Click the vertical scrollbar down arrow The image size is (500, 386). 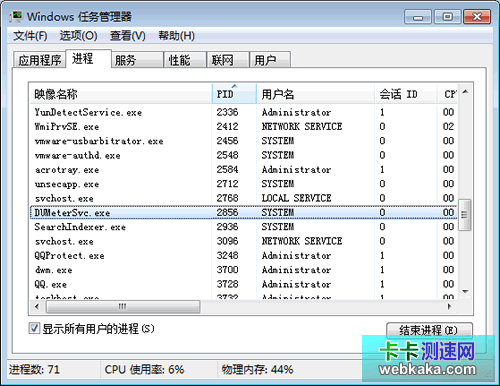click(x=465, y=292)
